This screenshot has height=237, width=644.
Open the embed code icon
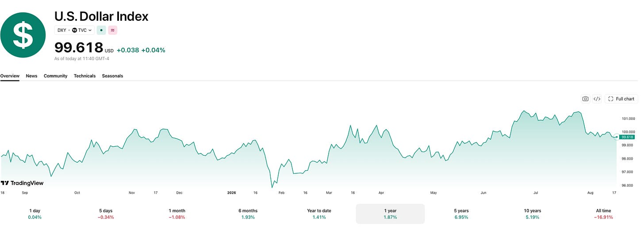597,99
